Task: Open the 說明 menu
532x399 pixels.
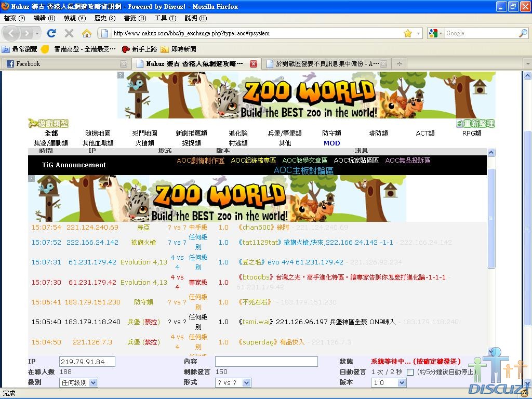Action: click(196, 18)
